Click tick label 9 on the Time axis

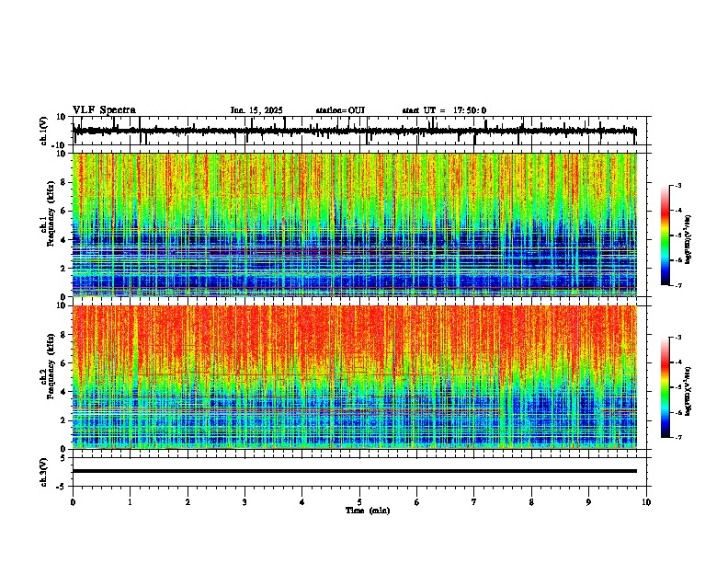click(588, 502)
